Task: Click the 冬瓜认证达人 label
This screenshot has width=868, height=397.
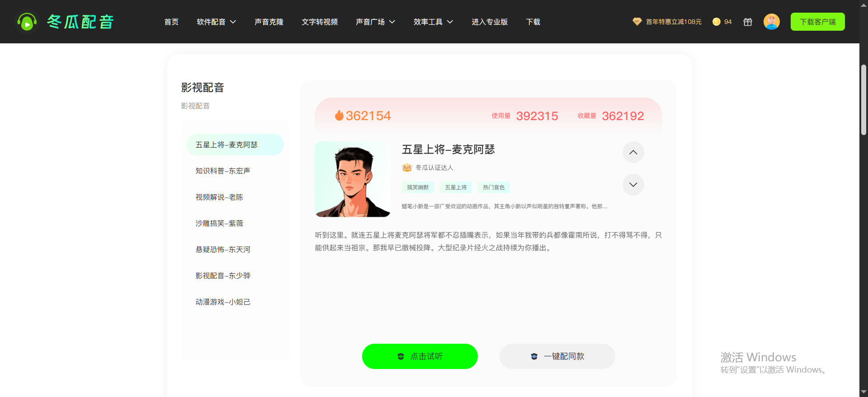Action: [434, 168]
